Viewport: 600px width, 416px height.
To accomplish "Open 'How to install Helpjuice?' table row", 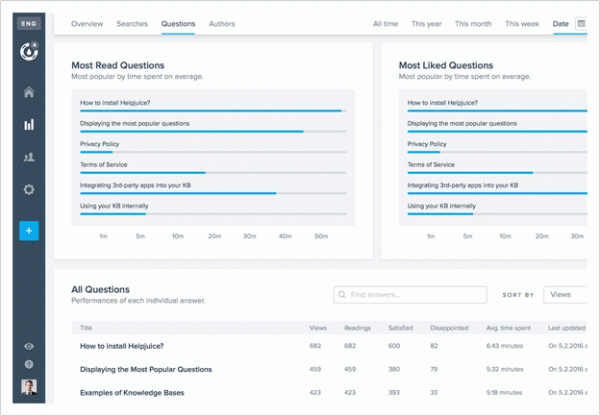I will click(x=122, y=346).
